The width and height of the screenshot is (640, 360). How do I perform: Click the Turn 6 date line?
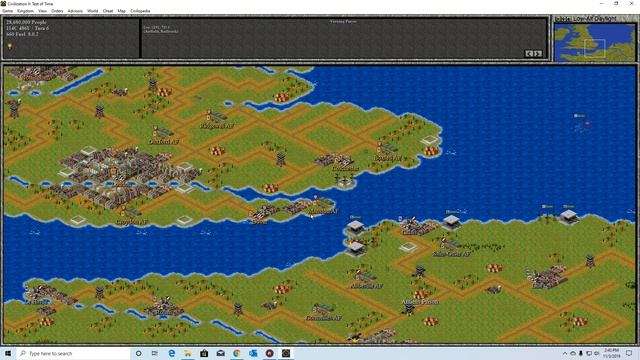tap(27, 28)
